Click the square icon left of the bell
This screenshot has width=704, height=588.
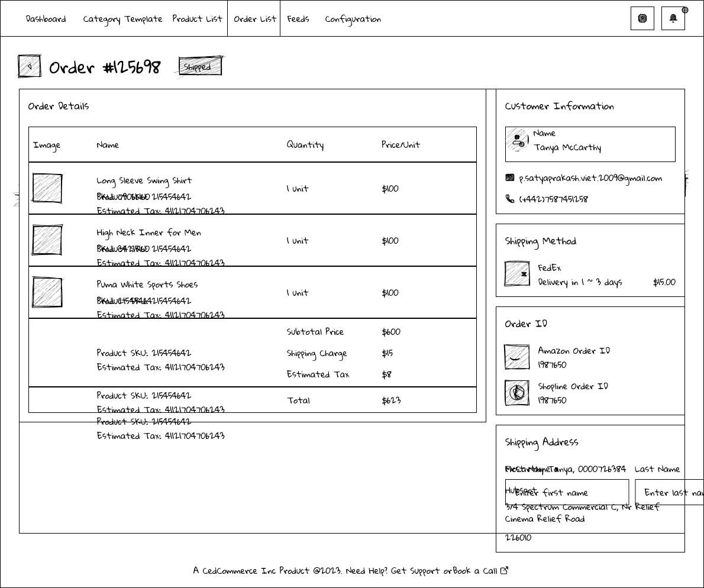pos(642,18)
